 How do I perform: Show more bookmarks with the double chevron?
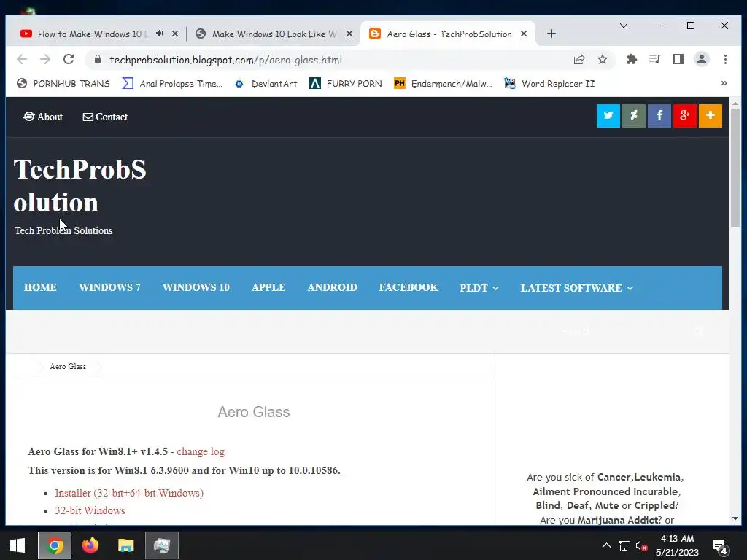724,83
